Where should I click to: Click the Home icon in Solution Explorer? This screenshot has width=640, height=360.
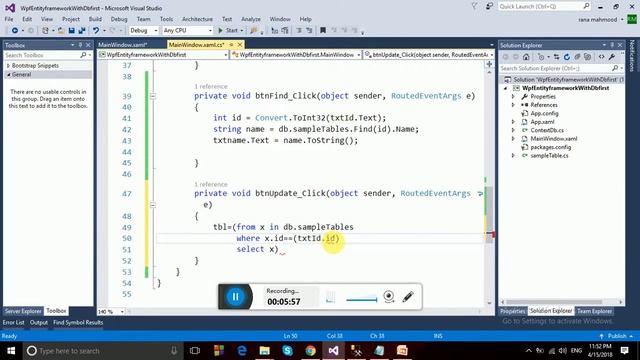pyautogui.click(x=526, y=57)
